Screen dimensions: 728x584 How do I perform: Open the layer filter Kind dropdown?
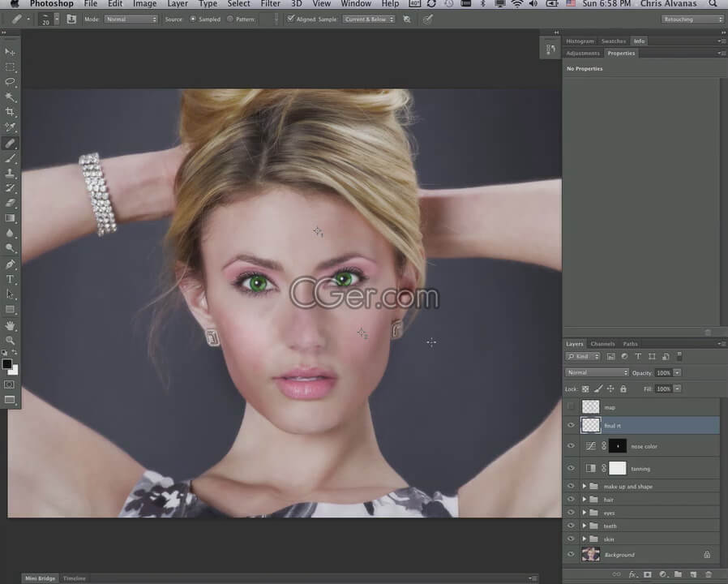click(x=583, y=356)
